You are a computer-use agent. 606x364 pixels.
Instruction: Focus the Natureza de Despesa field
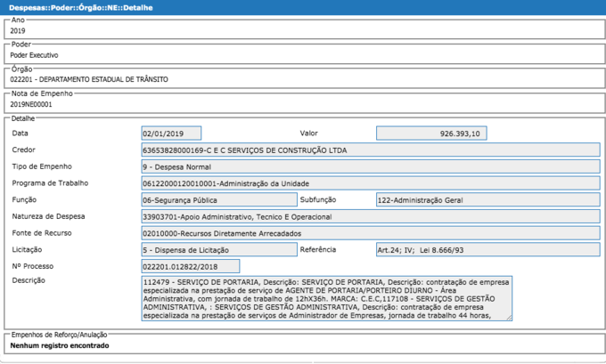pos(371,216)
